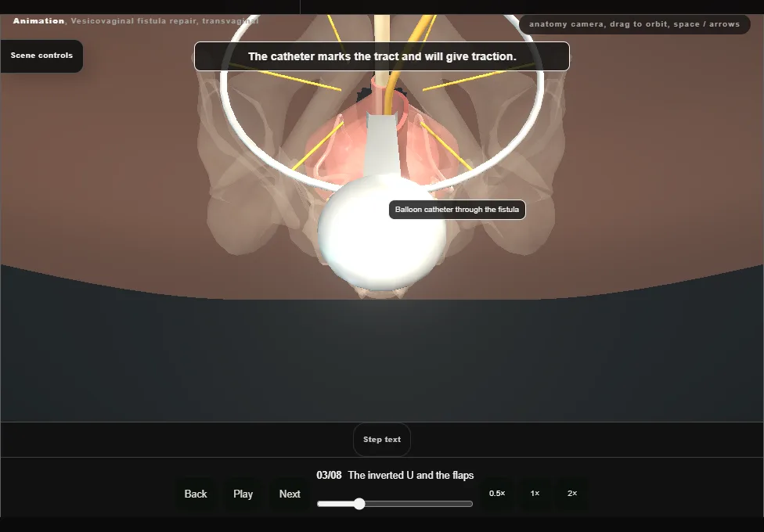The image size is (764, 532).
Task: Click the 03/08 step counter
Action: 329,476
